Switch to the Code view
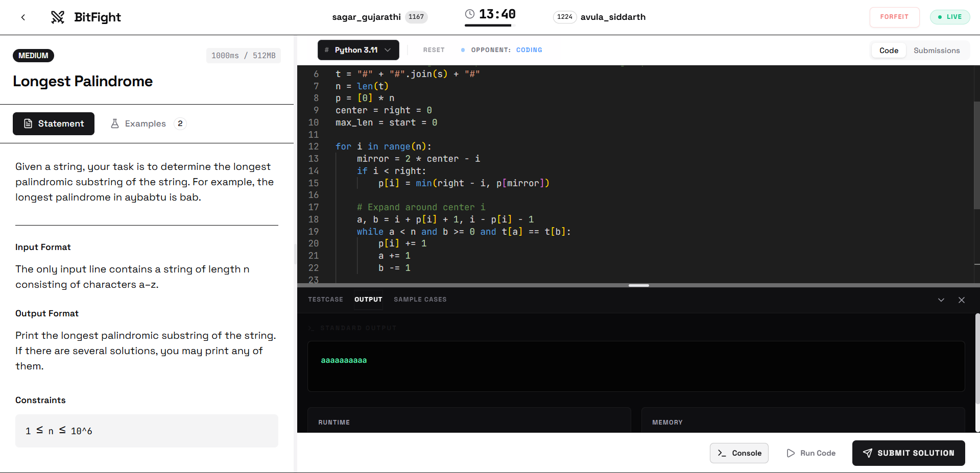 coord(889,51)
